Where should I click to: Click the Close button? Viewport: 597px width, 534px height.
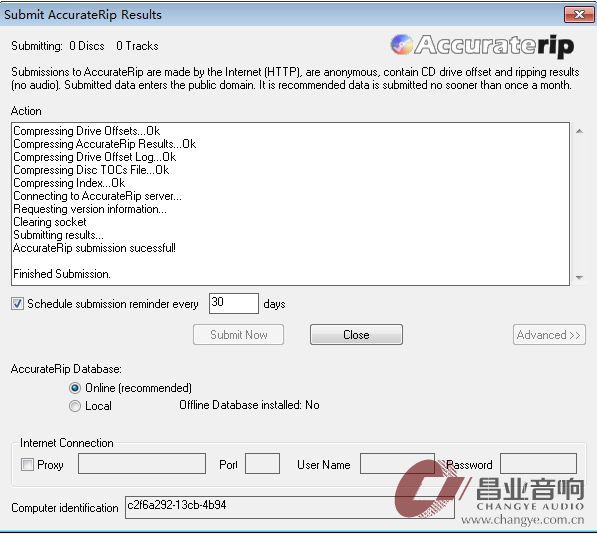pos(356,335)
